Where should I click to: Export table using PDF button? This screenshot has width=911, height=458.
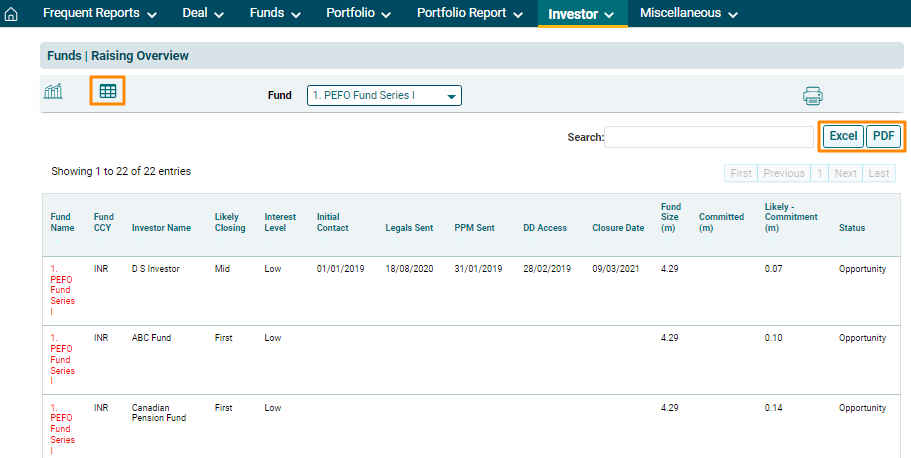883,136
